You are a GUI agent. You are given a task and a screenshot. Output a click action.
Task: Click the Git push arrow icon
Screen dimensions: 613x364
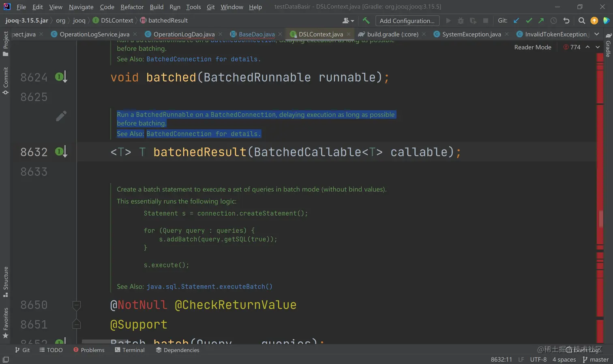(x=541, y=21)
